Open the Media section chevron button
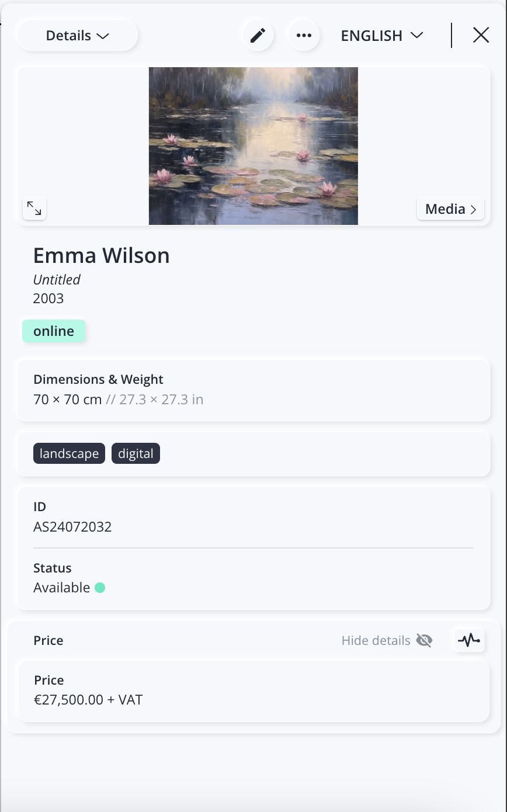 click(x=450, y=209)
